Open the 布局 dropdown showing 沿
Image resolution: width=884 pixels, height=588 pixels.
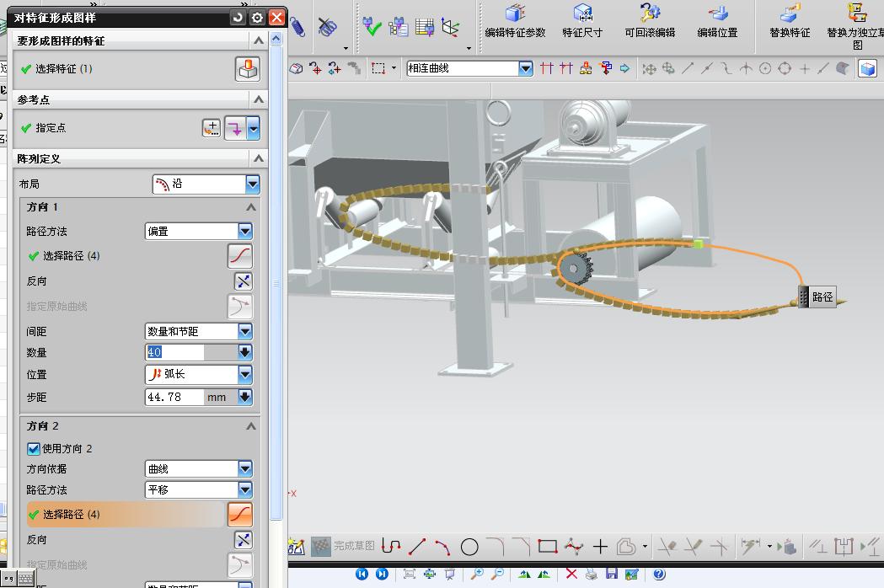pos(206,184)
